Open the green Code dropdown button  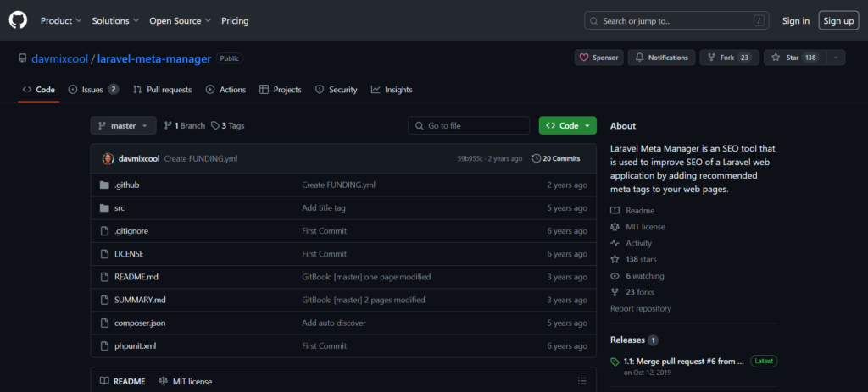coord(567,125)
